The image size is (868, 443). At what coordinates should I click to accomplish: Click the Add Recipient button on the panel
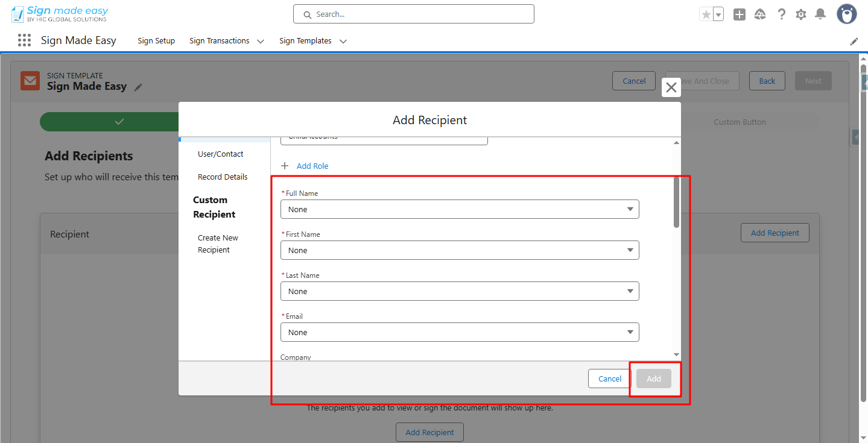(x=775, y=233)
